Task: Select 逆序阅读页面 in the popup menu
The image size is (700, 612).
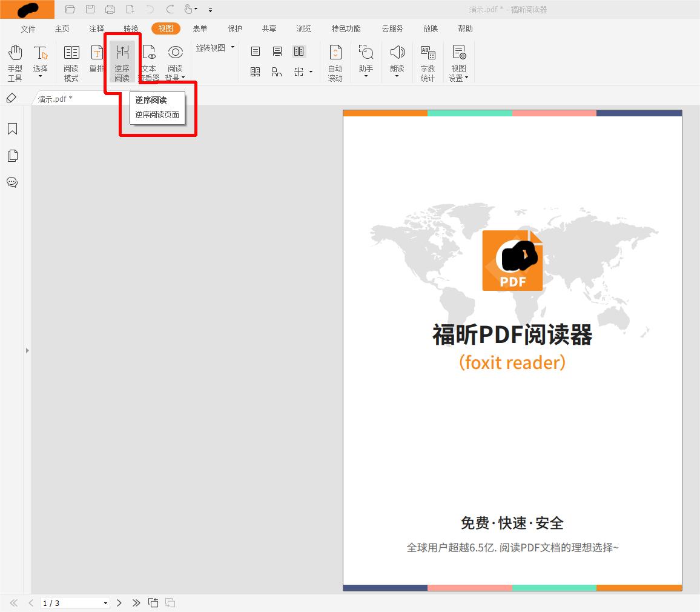Action: pyautogui.click(x=156, y=116)
